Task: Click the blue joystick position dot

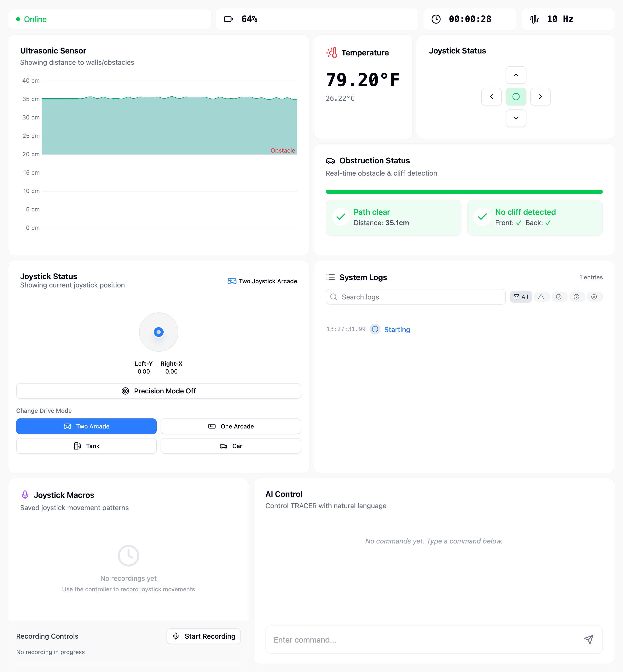Action: pyautogui.click(x=158, y=332)
